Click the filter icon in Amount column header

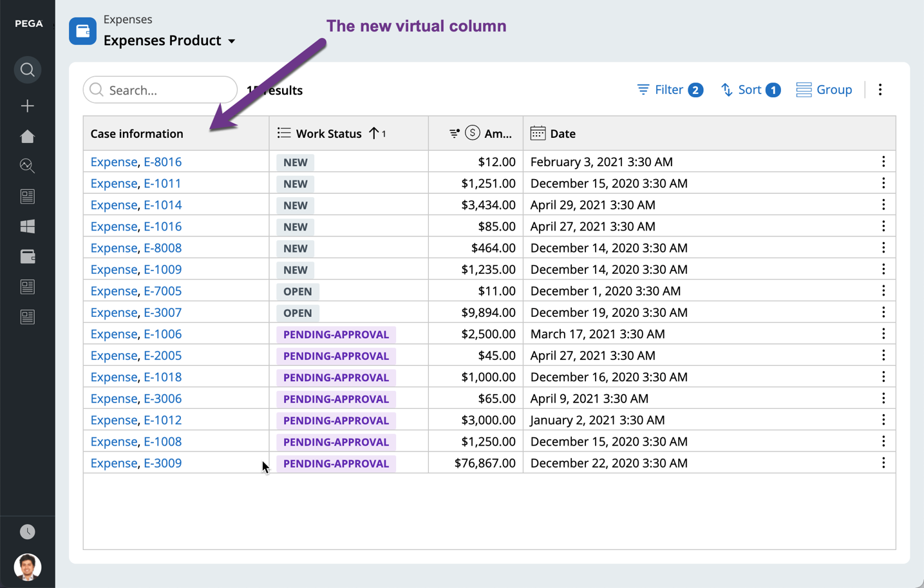[x=454, y=133]
